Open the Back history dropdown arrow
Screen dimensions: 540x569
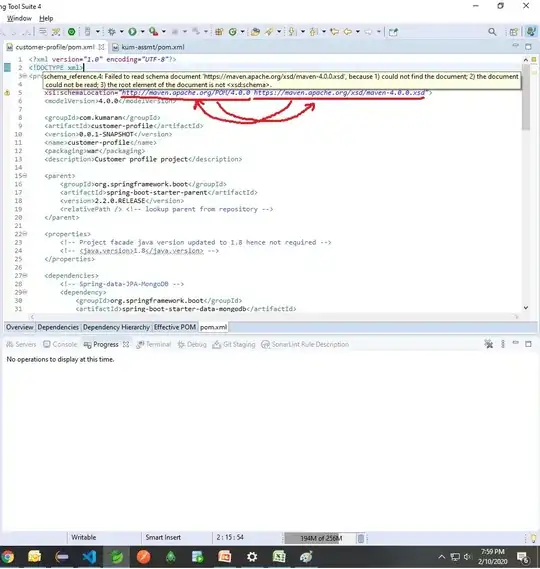[x=357, y=32]
